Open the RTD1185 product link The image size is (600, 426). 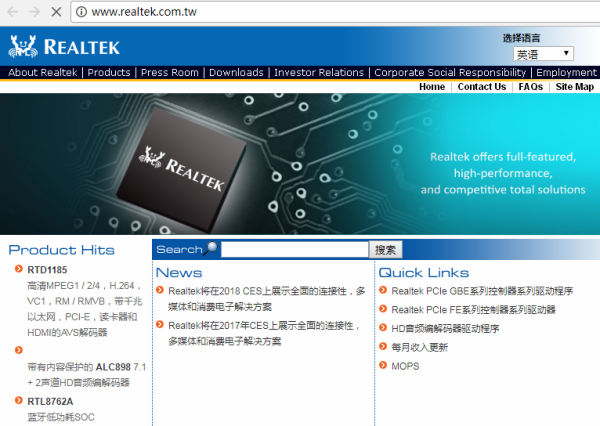coord(47,270)
